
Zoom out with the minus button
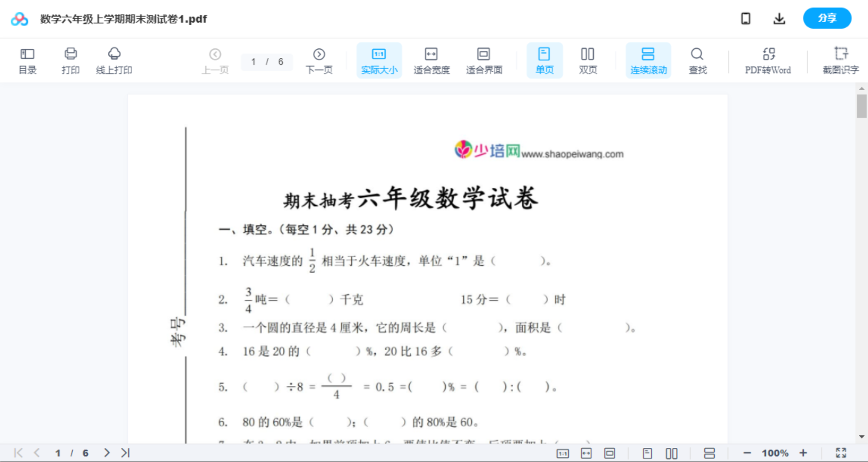click(x=747, y=453)
